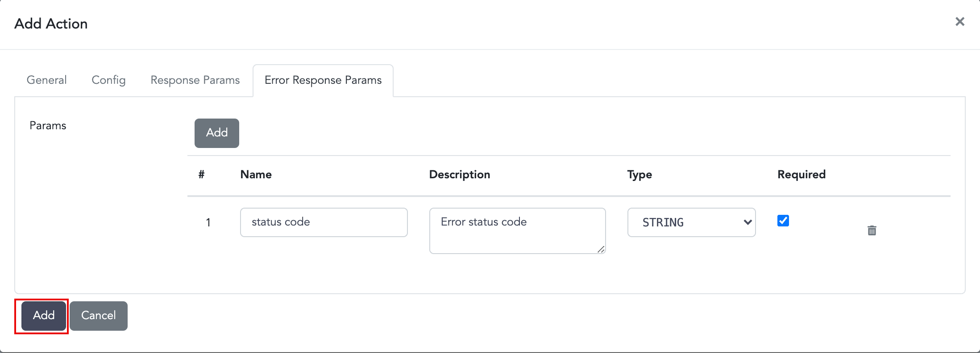Click the Name column header
This screenshot has height=353, width=980.
pyautogui.click(x=256, y=175)
